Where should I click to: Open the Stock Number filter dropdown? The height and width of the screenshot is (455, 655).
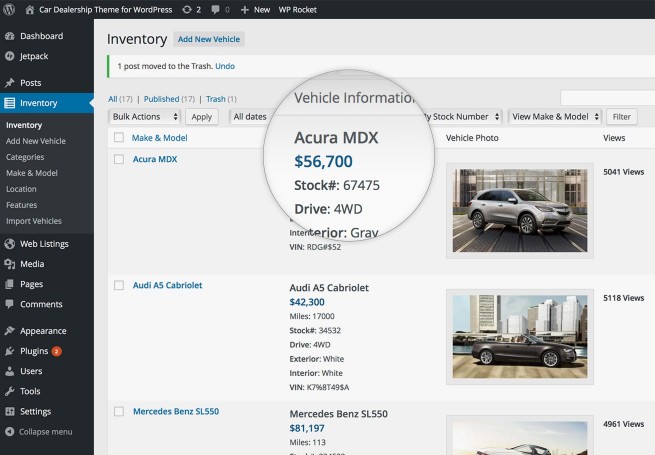point(463,117)
